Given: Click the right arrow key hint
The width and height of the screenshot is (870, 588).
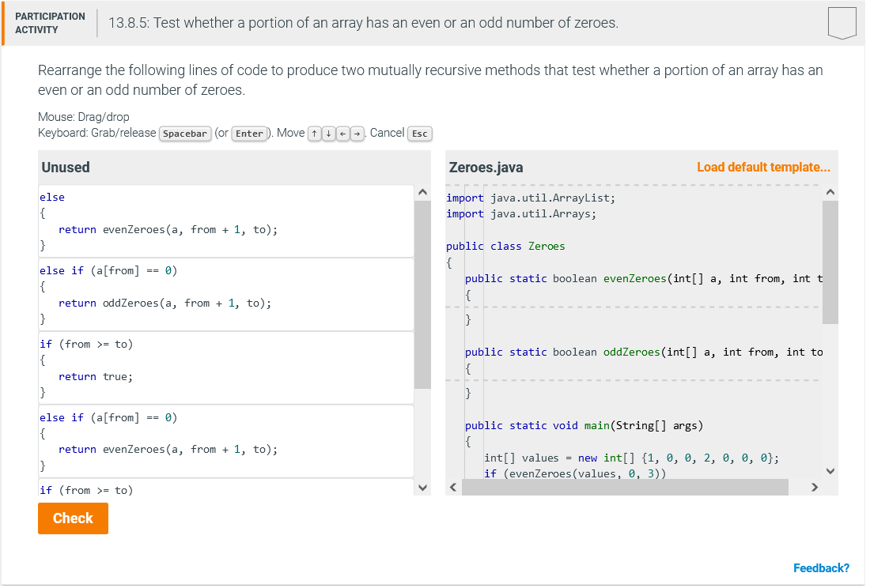Looking at the screenshot, I should (x=359, y=134).
